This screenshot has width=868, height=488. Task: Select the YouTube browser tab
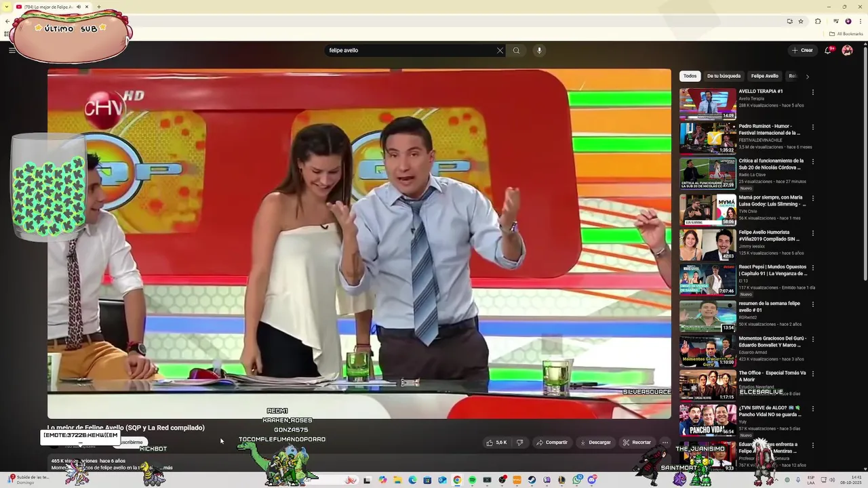click(52, 7)
